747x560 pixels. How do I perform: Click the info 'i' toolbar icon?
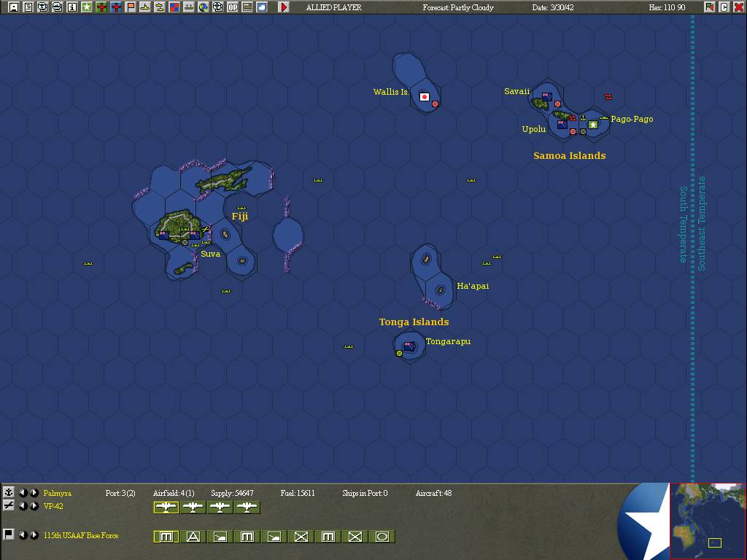pos(72,7)
